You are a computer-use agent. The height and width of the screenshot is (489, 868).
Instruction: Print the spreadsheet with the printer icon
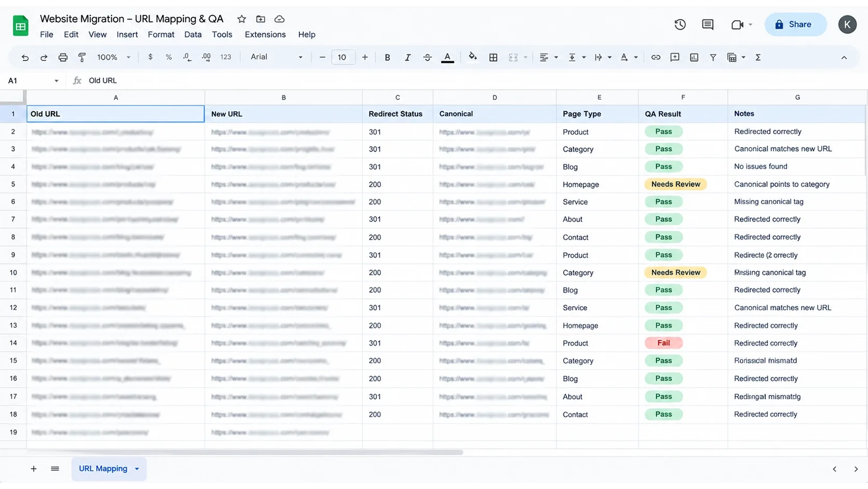pos(63,58)
